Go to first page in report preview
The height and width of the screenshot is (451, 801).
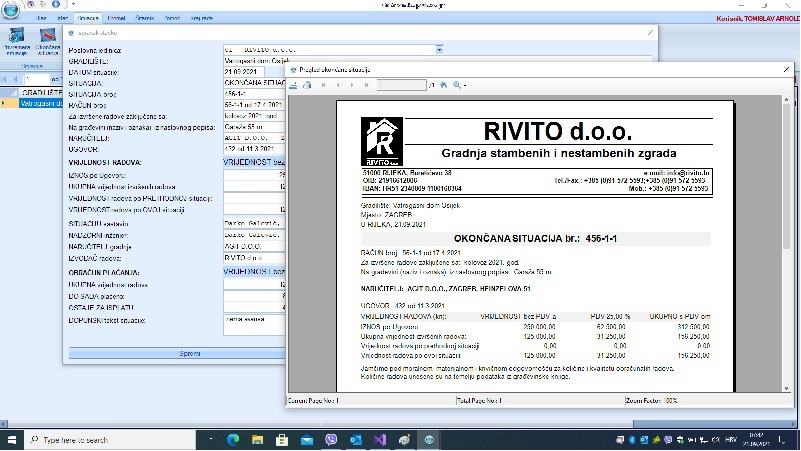[323, 85]
